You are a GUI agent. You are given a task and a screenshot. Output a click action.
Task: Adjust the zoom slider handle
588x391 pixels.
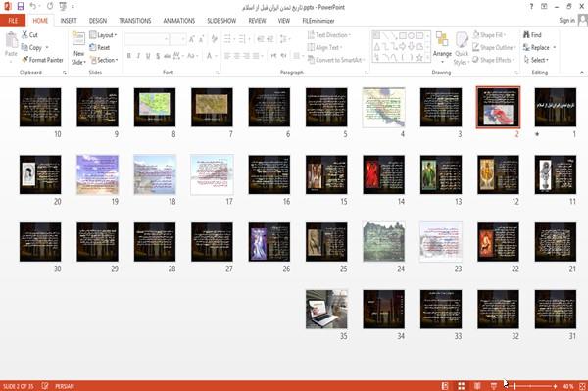tap(514, 386)
